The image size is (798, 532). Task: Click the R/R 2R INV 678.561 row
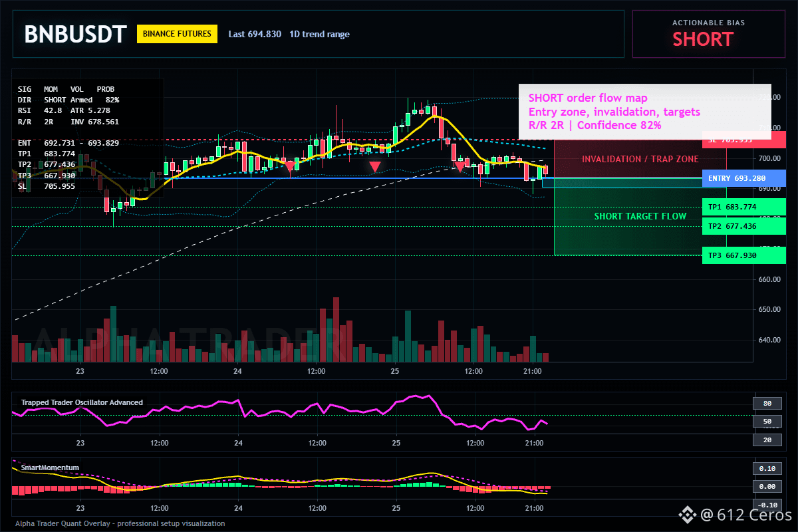pyautogui.click(x=68, y=122)
